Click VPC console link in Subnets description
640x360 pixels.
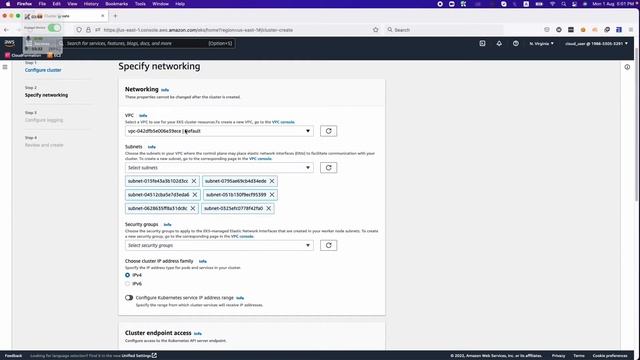[260, 158]
